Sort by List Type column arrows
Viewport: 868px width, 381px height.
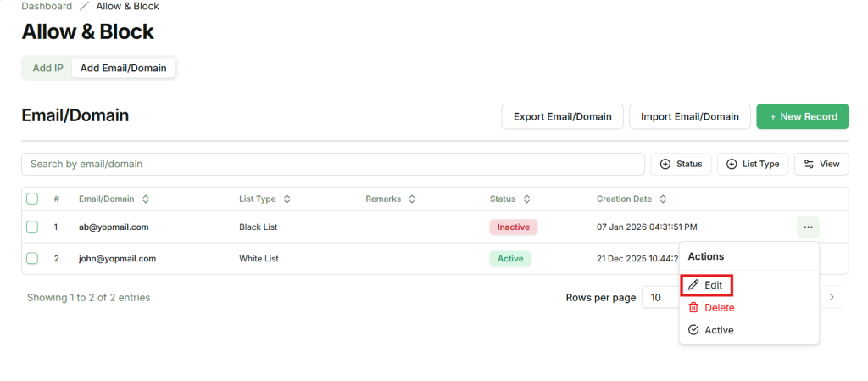click(x=287, y=199)
